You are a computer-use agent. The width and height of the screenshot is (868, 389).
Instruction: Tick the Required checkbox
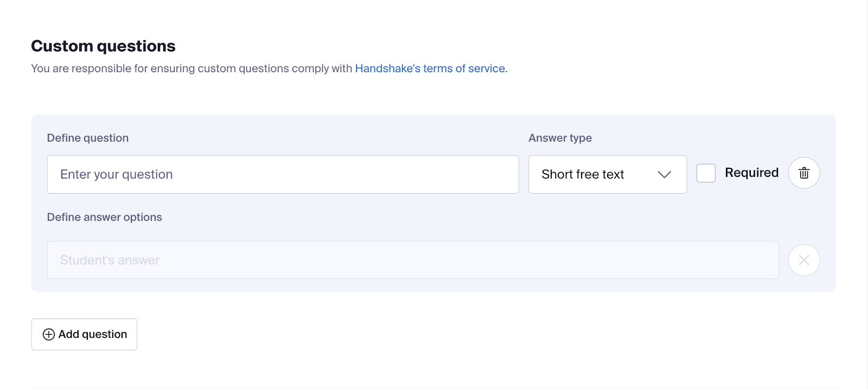706,173
